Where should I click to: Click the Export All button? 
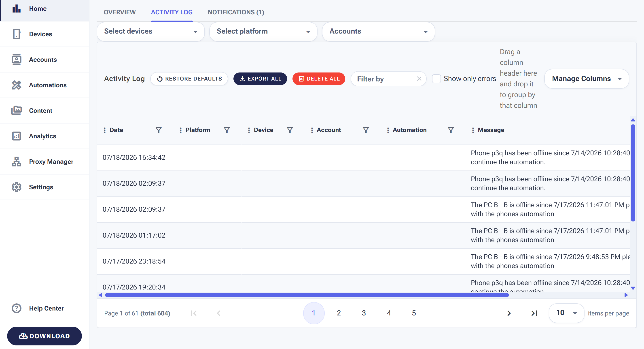(260, 79)
